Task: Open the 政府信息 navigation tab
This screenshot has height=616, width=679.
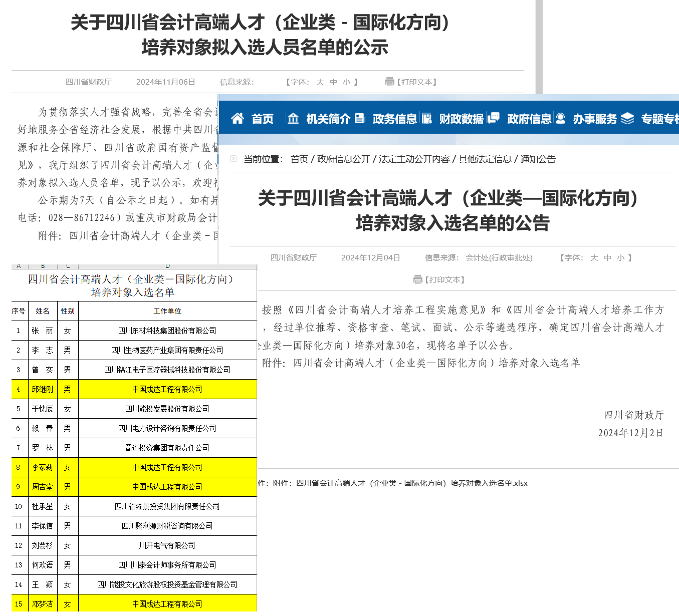Action: (x=529, y=119)
